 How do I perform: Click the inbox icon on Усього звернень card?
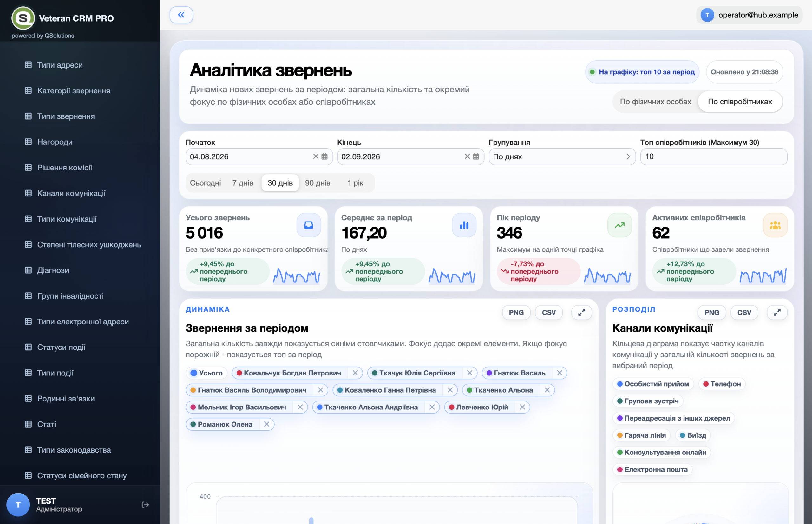click(x=308, y=225)
